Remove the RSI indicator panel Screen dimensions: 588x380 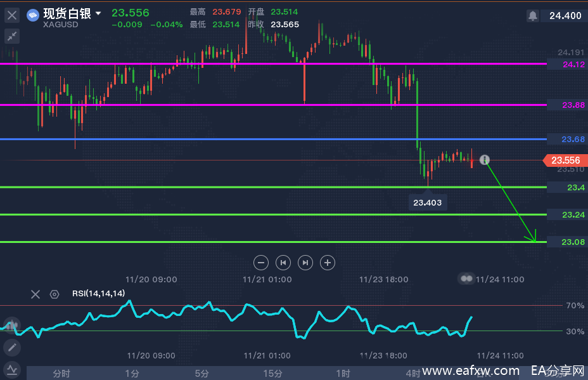[x=35, y=294]
